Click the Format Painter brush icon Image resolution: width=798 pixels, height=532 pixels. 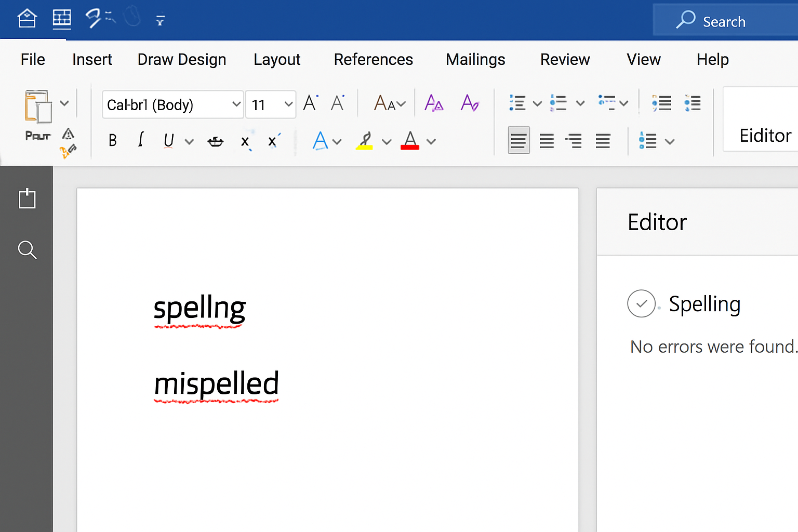coord(68,151)
